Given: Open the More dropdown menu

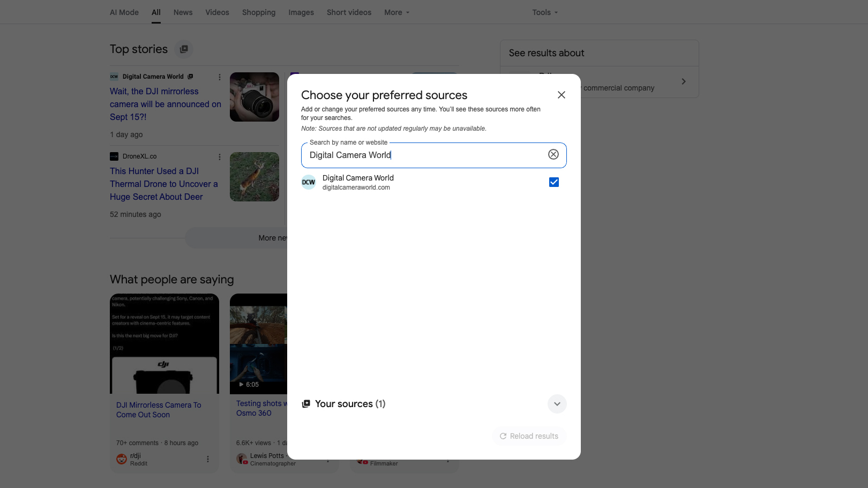Looking at the screenshot, I should [x=396, y=12].
